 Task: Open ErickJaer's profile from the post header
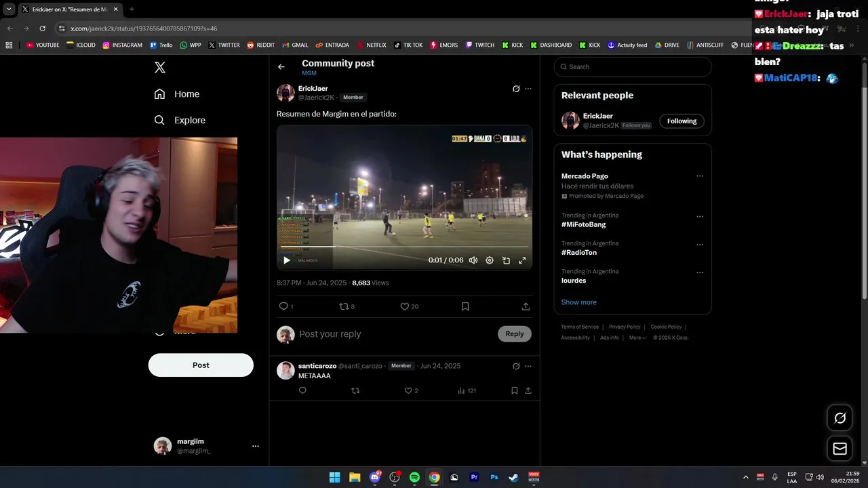313,89
